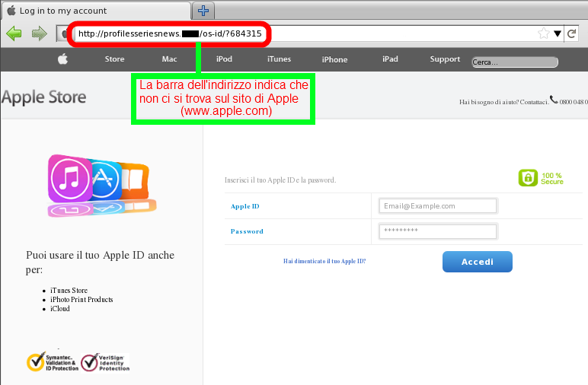Click the Apple favicon on the tab

(x=11, y=11)
